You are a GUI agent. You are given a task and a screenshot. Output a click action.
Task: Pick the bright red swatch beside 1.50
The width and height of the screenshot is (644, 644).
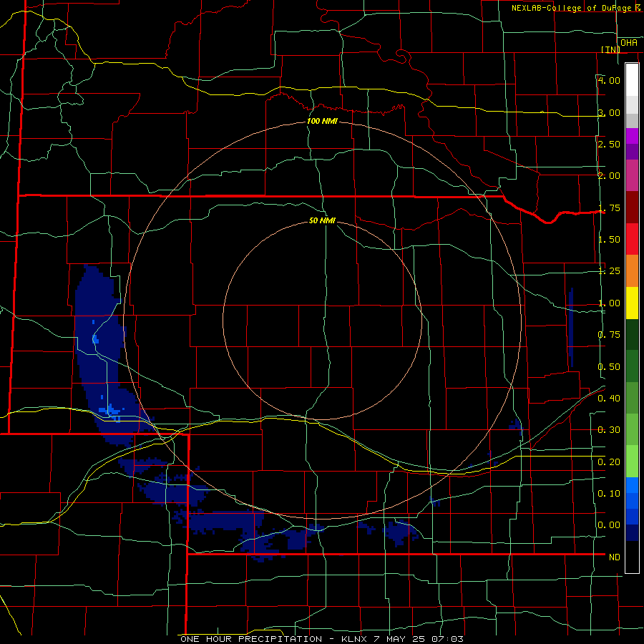pyautogui.click(x=632, y=239)
